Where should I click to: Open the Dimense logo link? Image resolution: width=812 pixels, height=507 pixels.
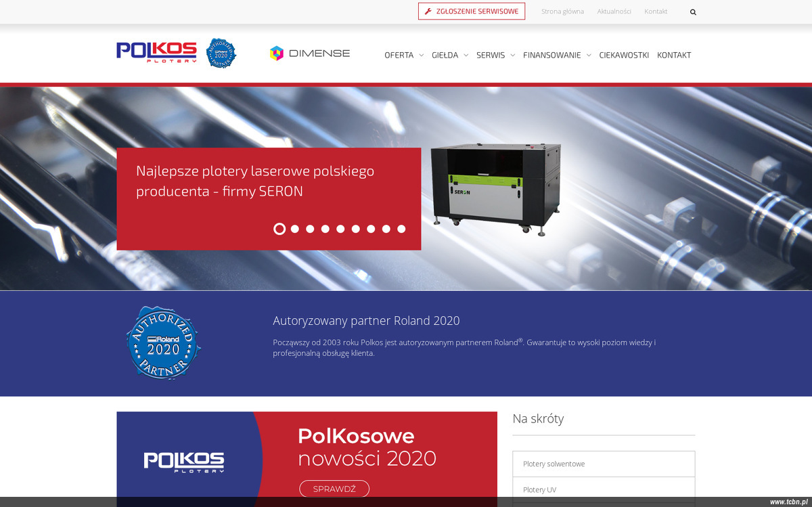coord(310,53)
